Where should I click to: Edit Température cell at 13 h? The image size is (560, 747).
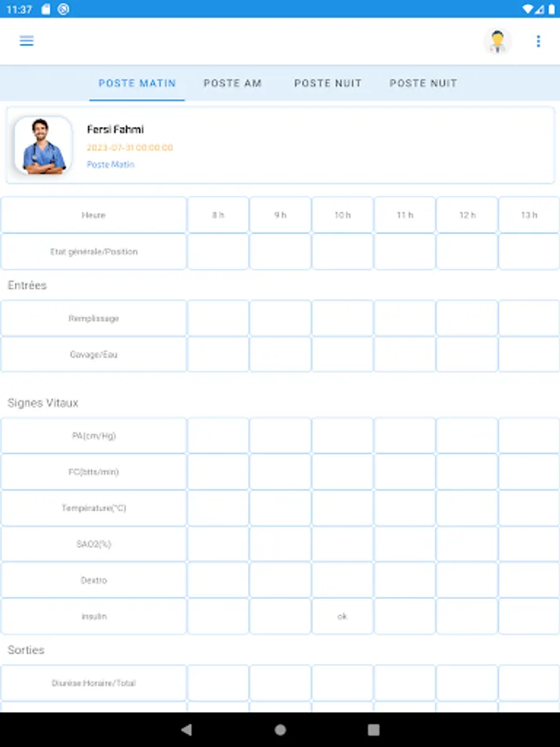529,508
